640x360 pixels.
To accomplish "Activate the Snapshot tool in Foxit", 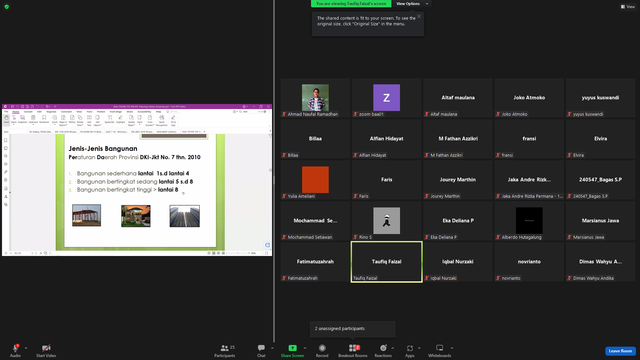I will [x=22, y=119].
